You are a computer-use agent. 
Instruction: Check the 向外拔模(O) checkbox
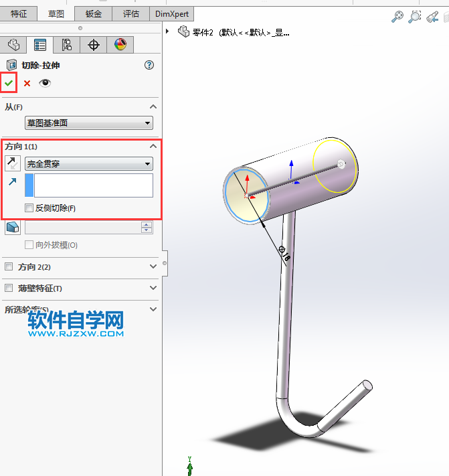pyautogui.click(x=29, y=244)
